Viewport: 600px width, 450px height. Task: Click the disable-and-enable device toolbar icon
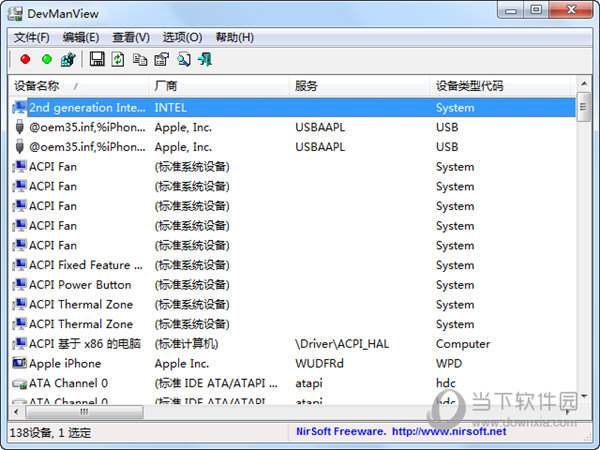68,59
